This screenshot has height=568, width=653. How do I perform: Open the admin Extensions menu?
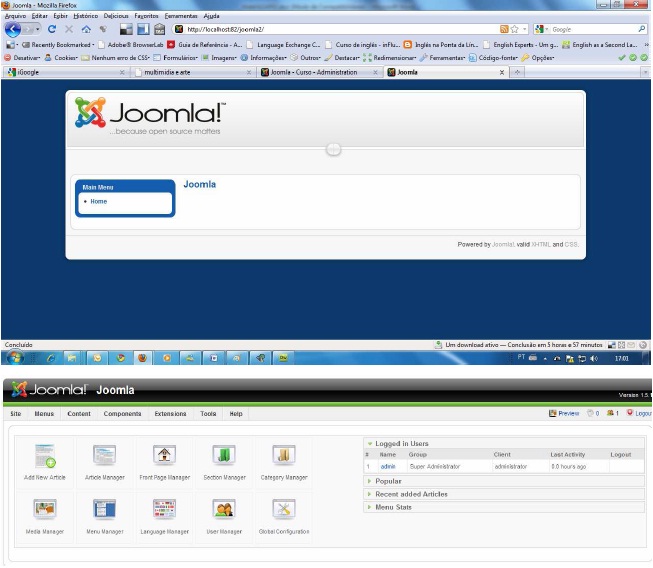[x=170, y=414]
